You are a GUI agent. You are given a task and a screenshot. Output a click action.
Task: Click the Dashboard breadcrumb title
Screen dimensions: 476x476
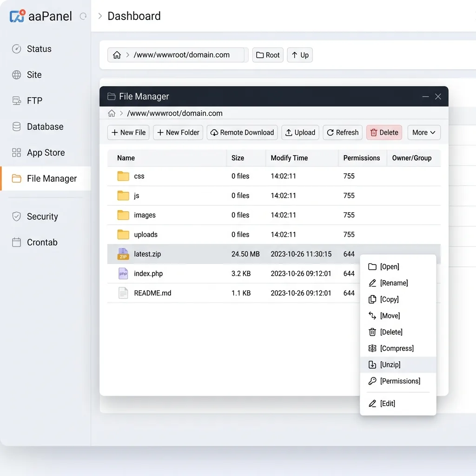click(134, 16)
